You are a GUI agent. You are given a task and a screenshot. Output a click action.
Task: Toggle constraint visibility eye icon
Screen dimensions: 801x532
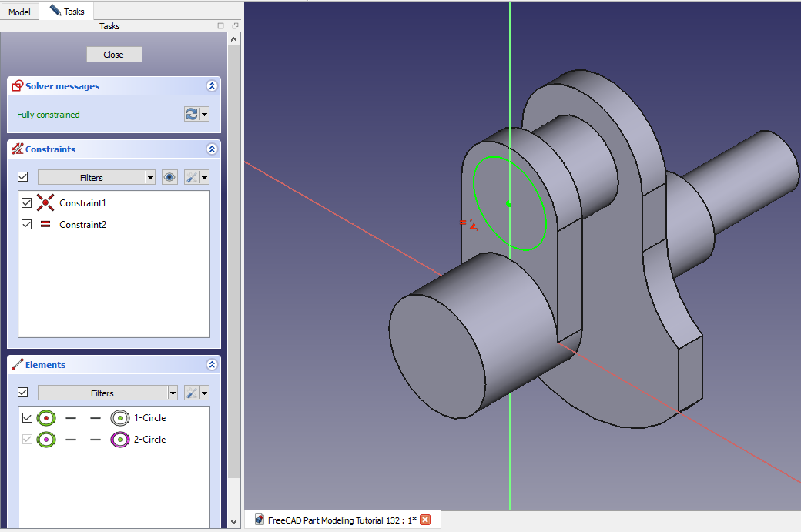pos(169,177)
